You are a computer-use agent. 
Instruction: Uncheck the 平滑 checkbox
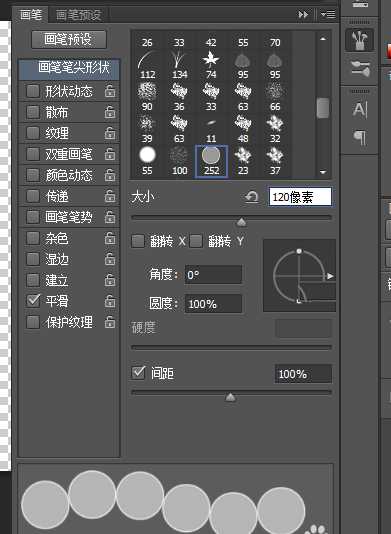33,301
